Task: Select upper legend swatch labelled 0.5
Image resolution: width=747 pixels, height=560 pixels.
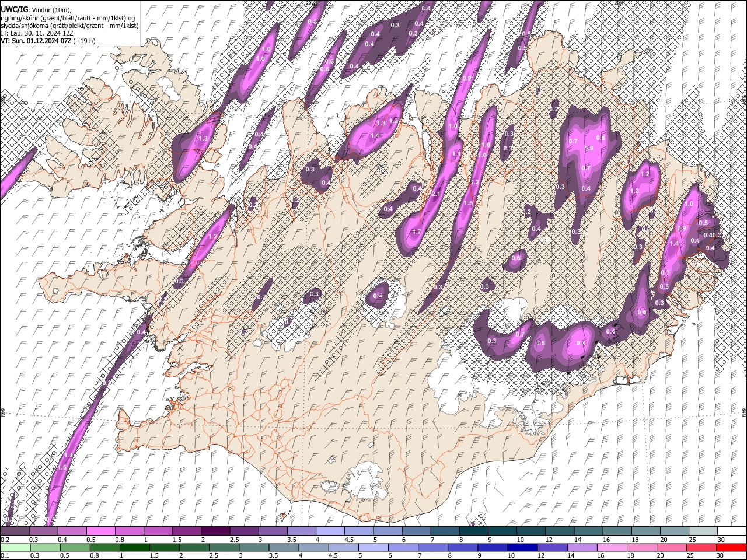Action: (x=100, y=531)
